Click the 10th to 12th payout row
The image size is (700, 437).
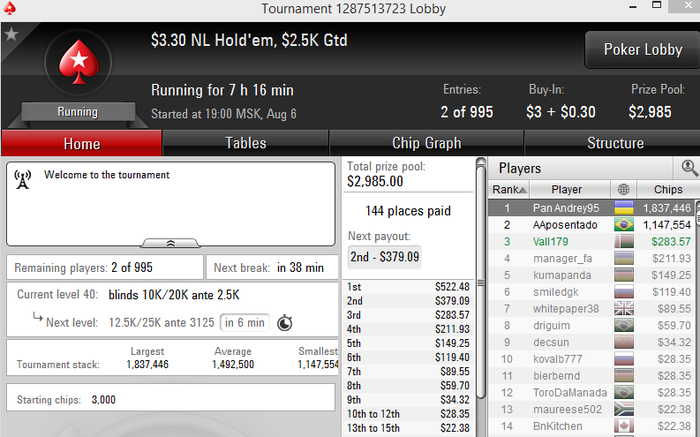tap(408, 414)
